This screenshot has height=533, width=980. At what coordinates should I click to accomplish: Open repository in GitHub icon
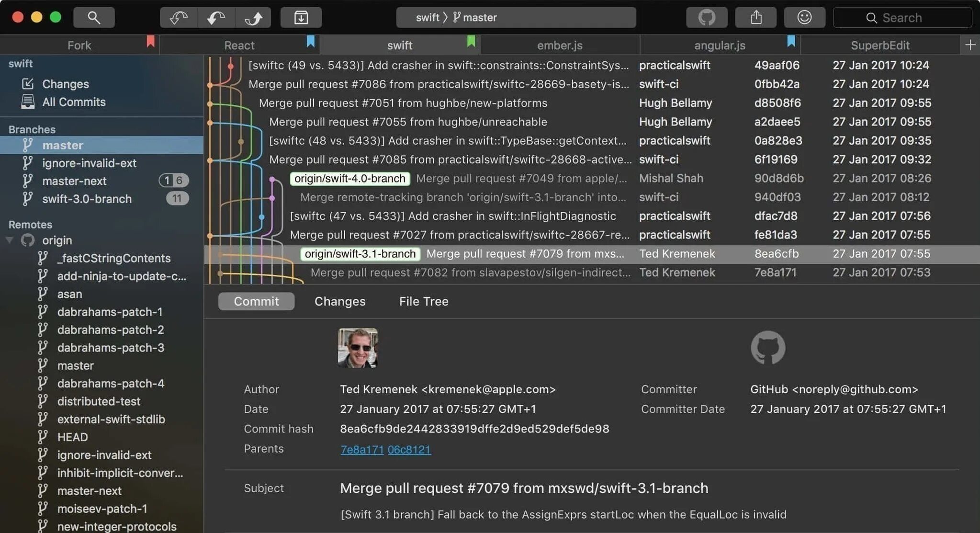click(x=706, y=18)
